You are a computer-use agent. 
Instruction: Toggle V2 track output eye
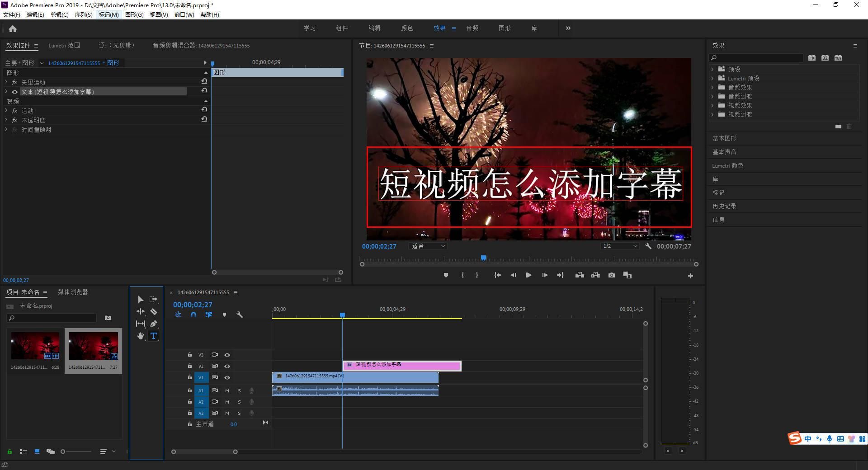(227, 367)
